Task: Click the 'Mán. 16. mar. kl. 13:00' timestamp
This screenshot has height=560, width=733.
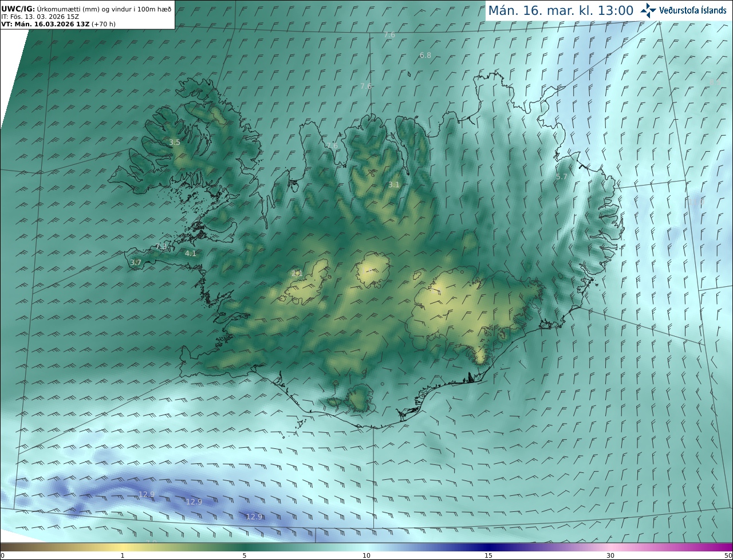Action: (561, 10)
